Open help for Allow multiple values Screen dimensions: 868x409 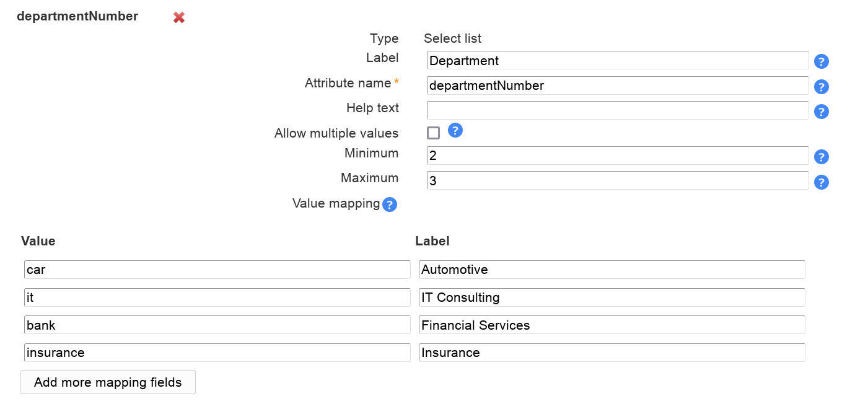click(x=455, y=131)
